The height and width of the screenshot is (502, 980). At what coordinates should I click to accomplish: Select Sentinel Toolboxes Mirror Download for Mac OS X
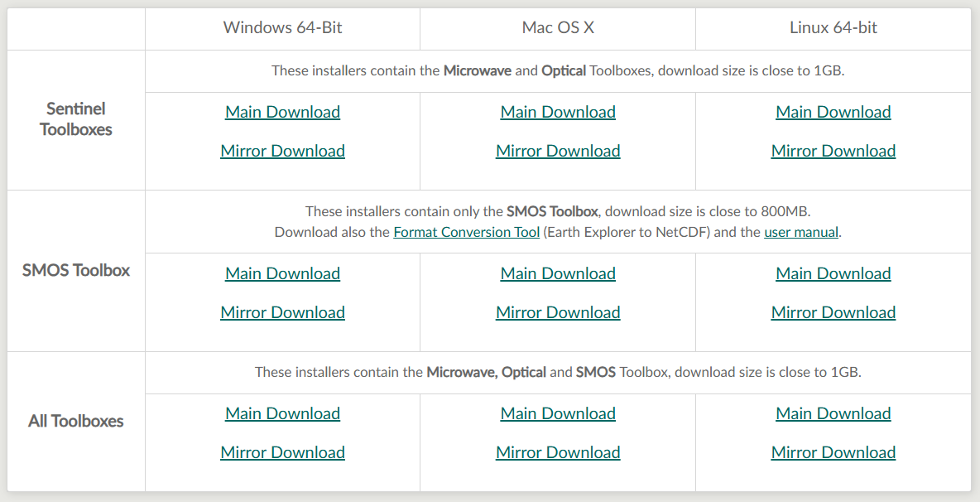pos(558,151)
